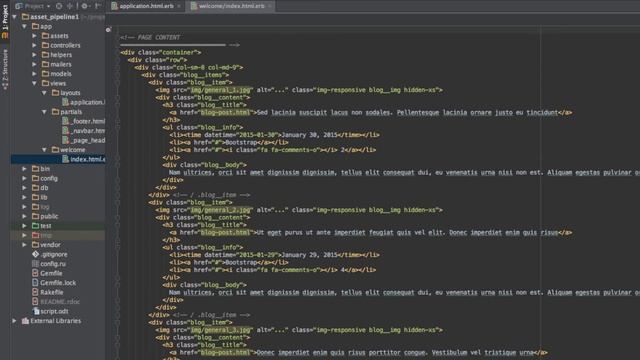Select the views folder icon

45,83
